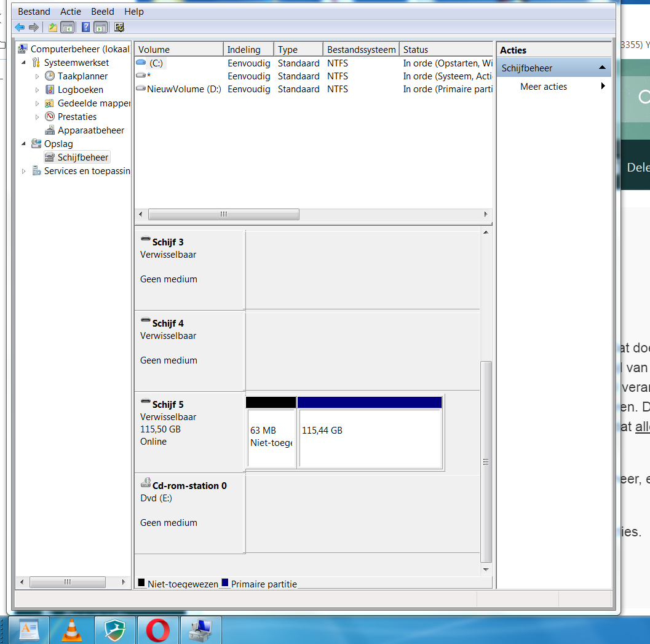Viewport: 650px width, 644px height.
Task: Click the Up one level folder icon
Action: click(x=53, y=27)
